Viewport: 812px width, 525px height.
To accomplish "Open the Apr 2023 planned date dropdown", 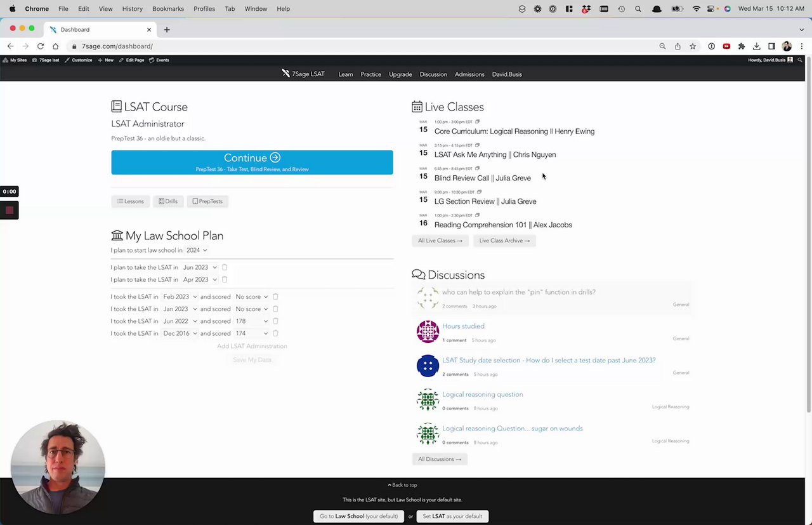I will [x=200, y=279].
